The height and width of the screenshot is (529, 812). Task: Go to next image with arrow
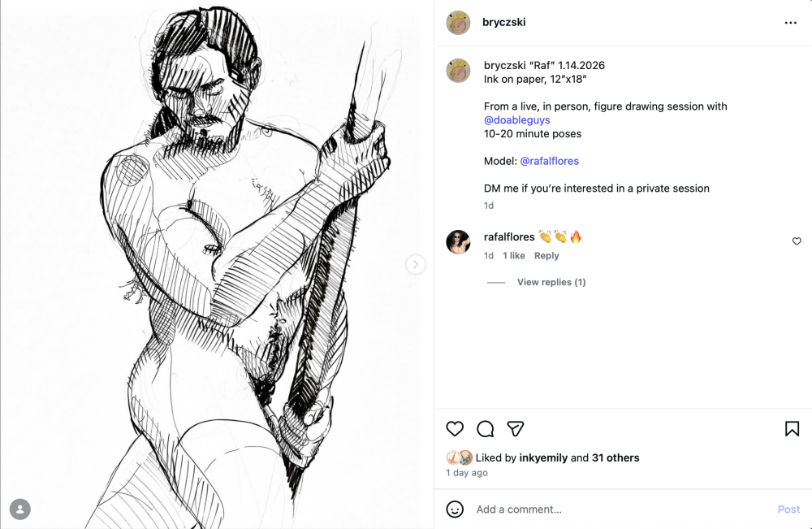pyautogui.click(x=415, y=264)
